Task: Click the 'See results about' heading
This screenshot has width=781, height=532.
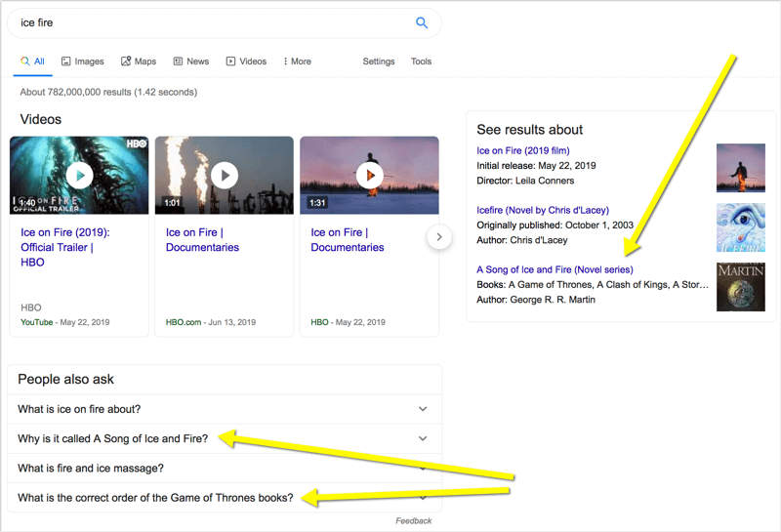Action: 529,130
